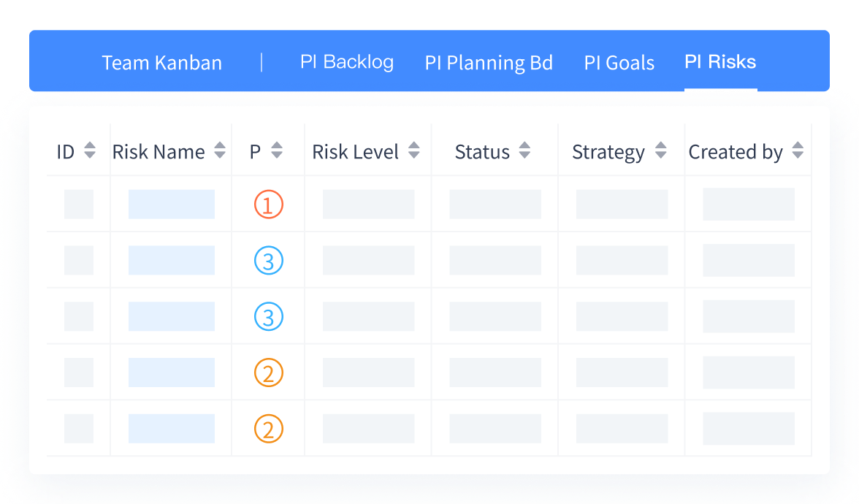Sort table by ID column arrows
The image size is (859, 504).
pos(90,151)
